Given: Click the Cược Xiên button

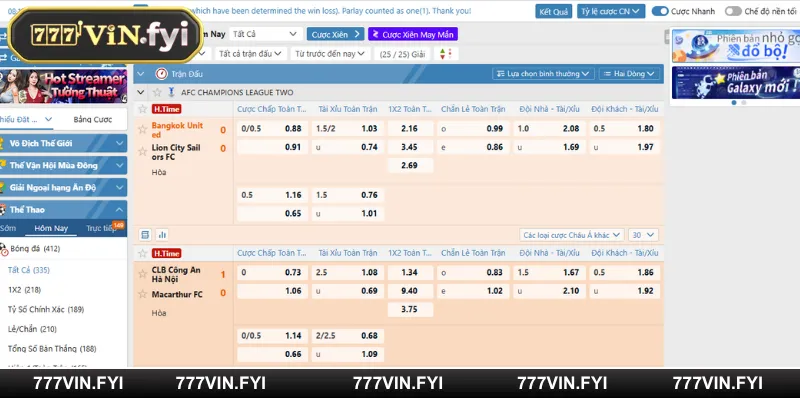Looking at the screenshot, I should coord(336,34).
